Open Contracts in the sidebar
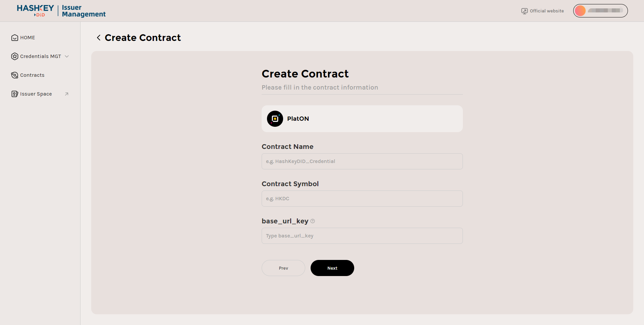Screen dimensions: 644x325 point(32,75)
